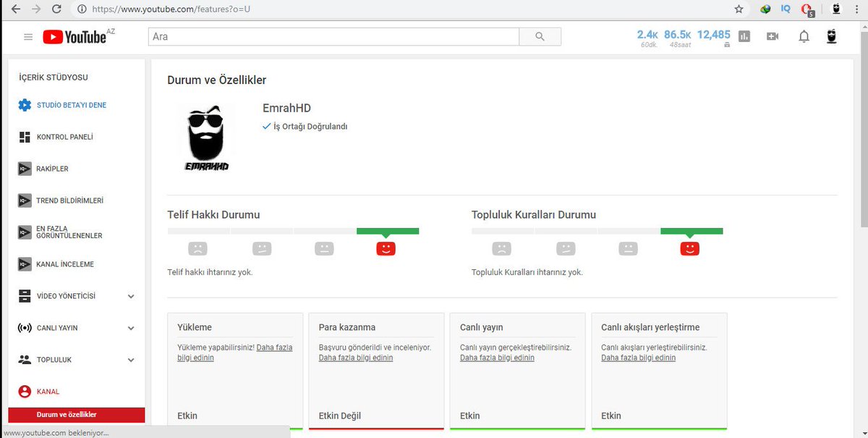Screen dimensions: 868x438
Task: Bookmark this page with the star
Action: point(739,9)
